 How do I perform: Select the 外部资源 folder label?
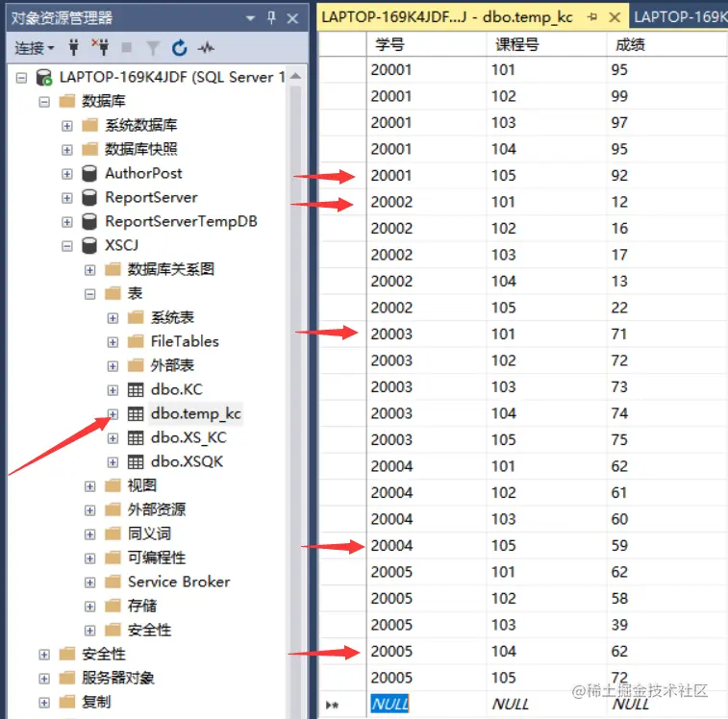point(157,509)
